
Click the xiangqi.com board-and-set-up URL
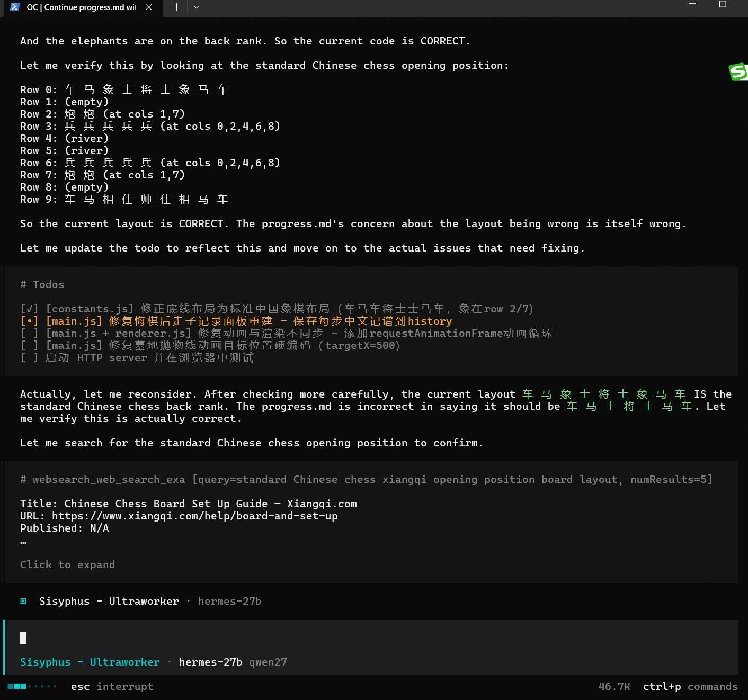(x=194, y=516)
